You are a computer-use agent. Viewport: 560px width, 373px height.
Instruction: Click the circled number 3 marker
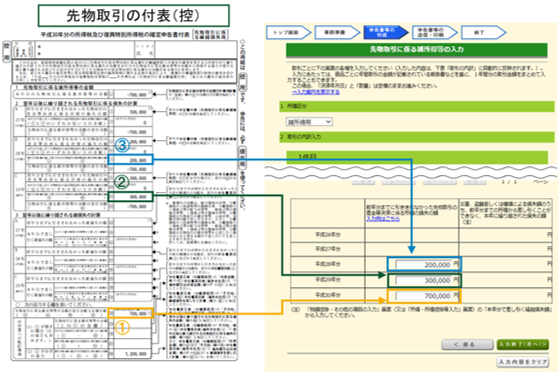pos(122,145)
